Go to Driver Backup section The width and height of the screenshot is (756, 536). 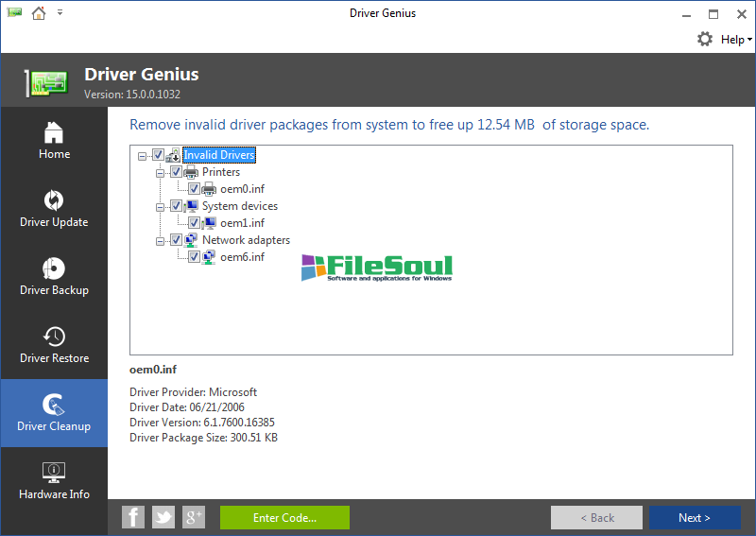coord(54,277)
